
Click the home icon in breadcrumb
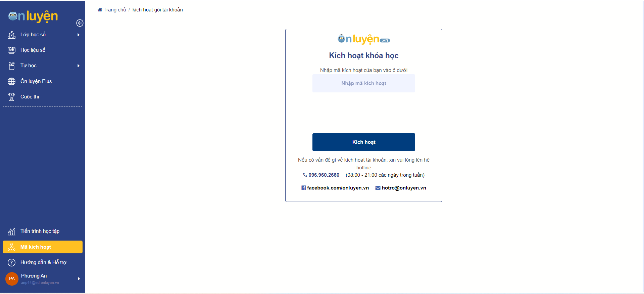(100, 10)
